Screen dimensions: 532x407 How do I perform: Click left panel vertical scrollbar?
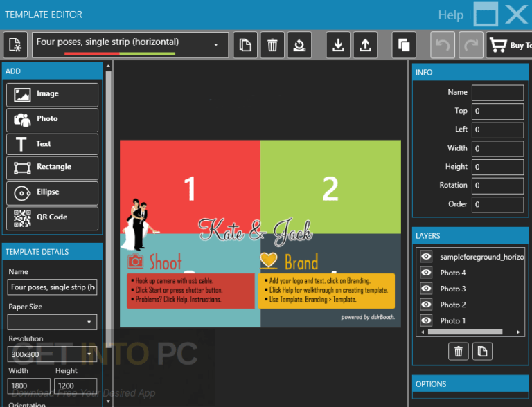click(108, 210)
